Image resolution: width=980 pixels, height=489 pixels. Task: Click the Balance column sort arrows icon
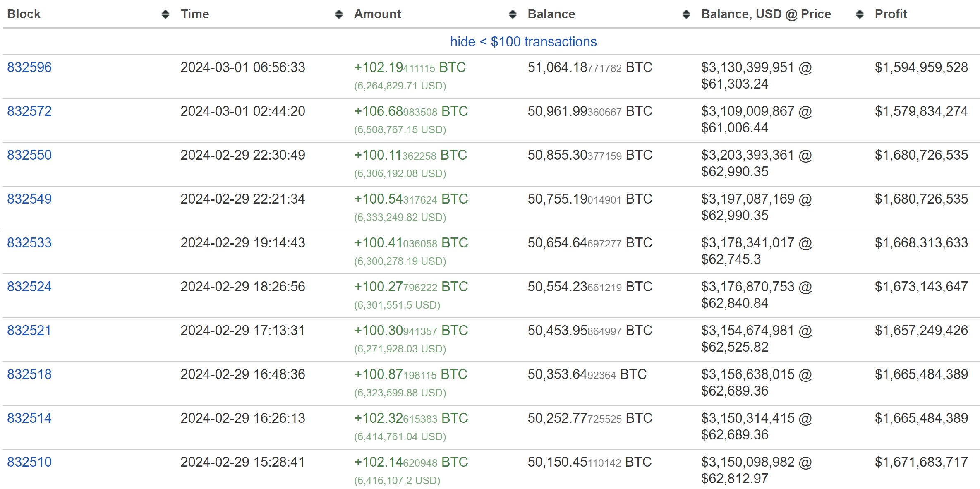(x=686, y=14)
